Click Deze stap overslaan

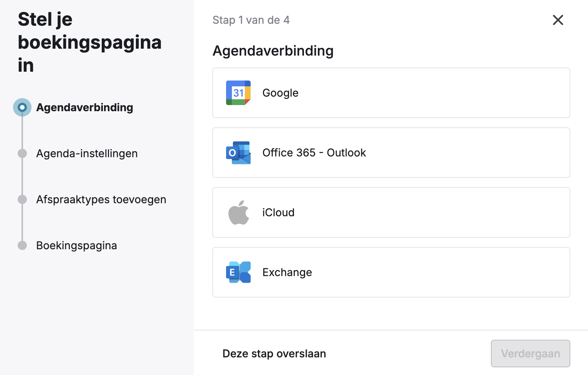274,354
